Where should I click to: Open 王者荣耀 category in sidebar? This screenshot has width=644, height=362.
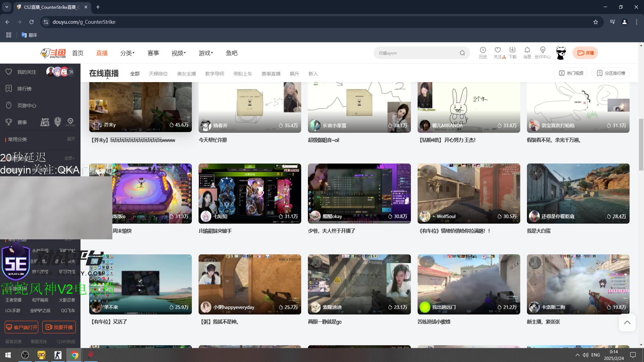point(13,300)
